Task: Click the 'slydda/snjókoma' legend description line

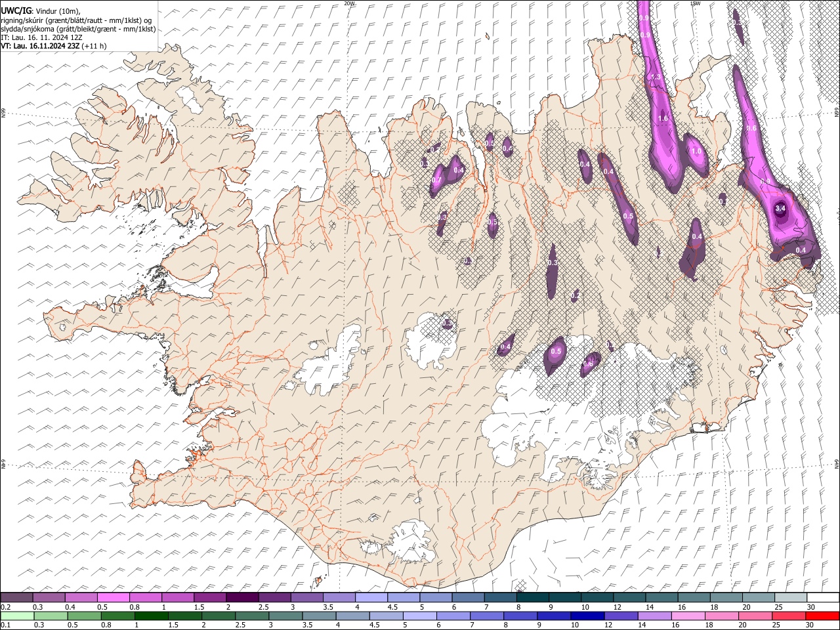Action: [78, 28]
